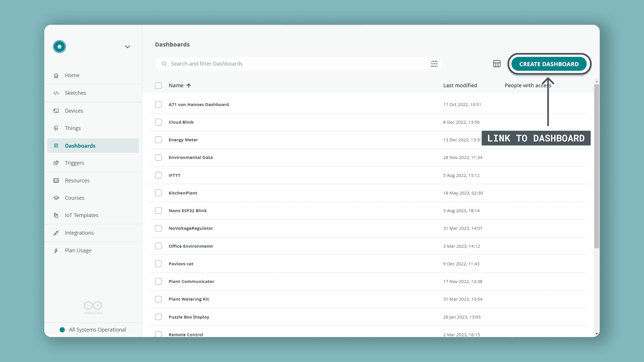Toggle the select-all checkbox in header
644x362 pixels.
(x=158, y=85)
